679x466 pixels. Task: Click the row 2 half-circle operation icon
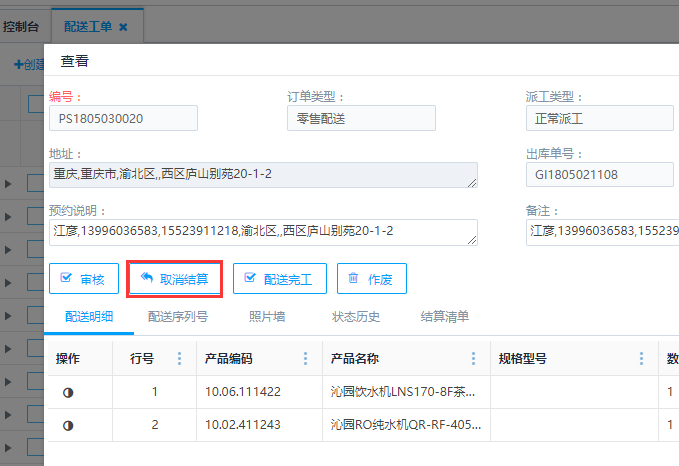(x=68, y=425)
